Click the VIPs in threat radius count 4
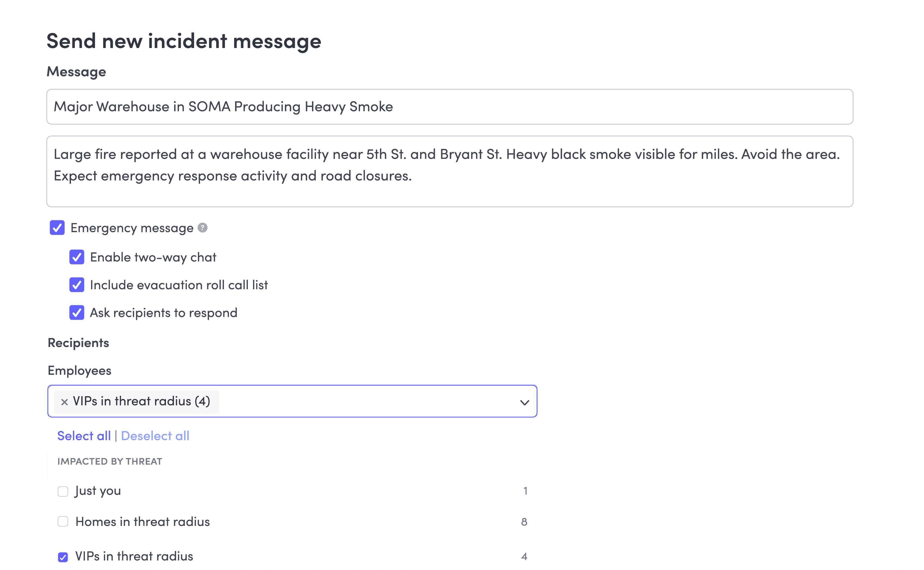 (524, 556)
